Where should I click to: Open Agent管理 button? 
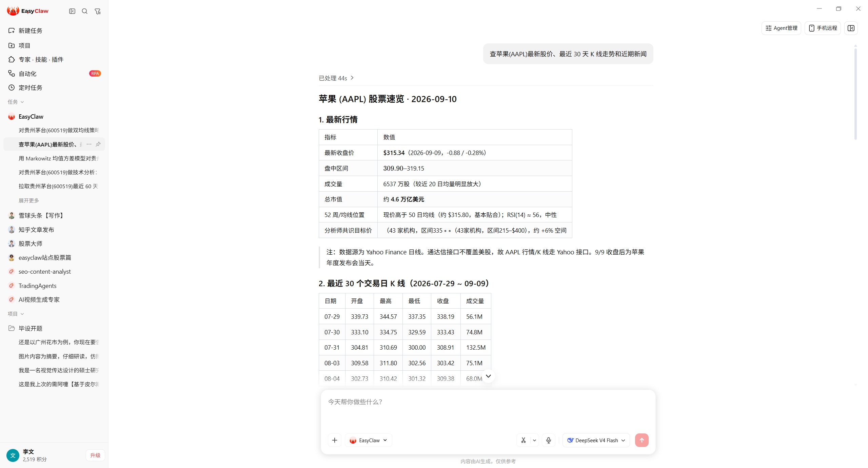point(781,28)
